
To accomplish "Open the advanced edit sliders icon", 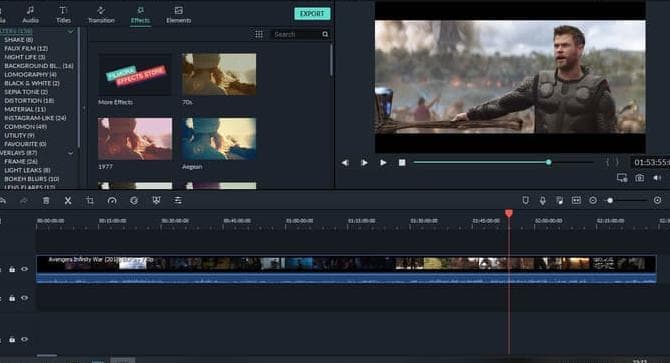I will click(x=178, y=200).
